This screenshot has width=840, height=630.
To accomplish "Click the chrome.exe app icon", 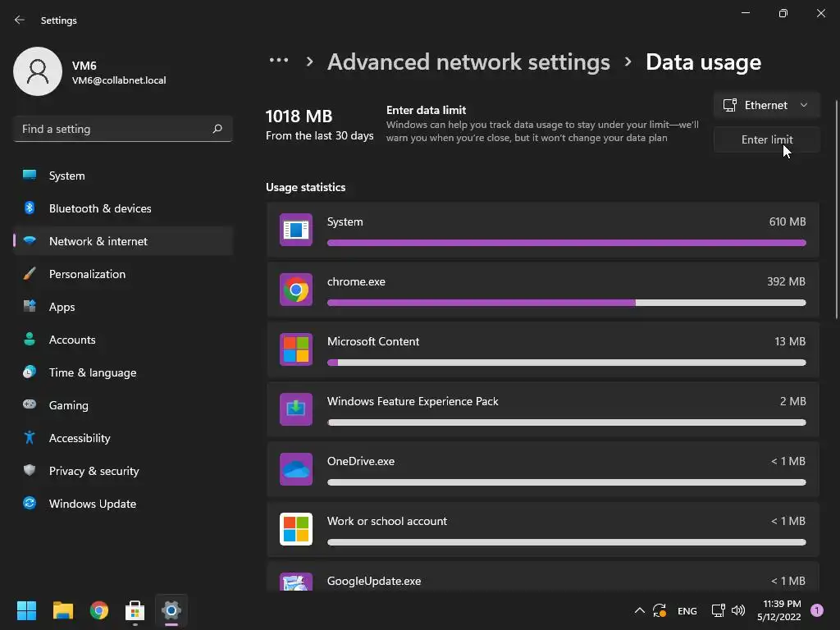I will click(296, 290).
